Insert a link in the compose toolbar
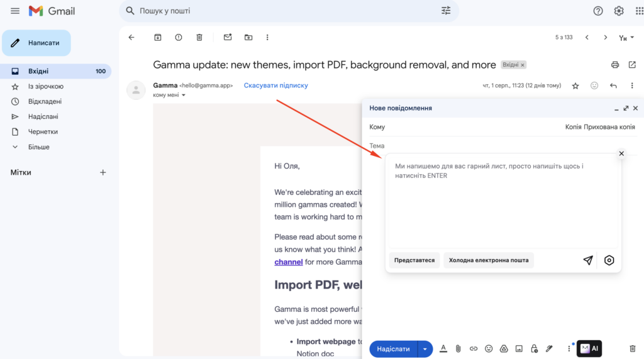Screen dimensions: 644x359 coord(474,348)
